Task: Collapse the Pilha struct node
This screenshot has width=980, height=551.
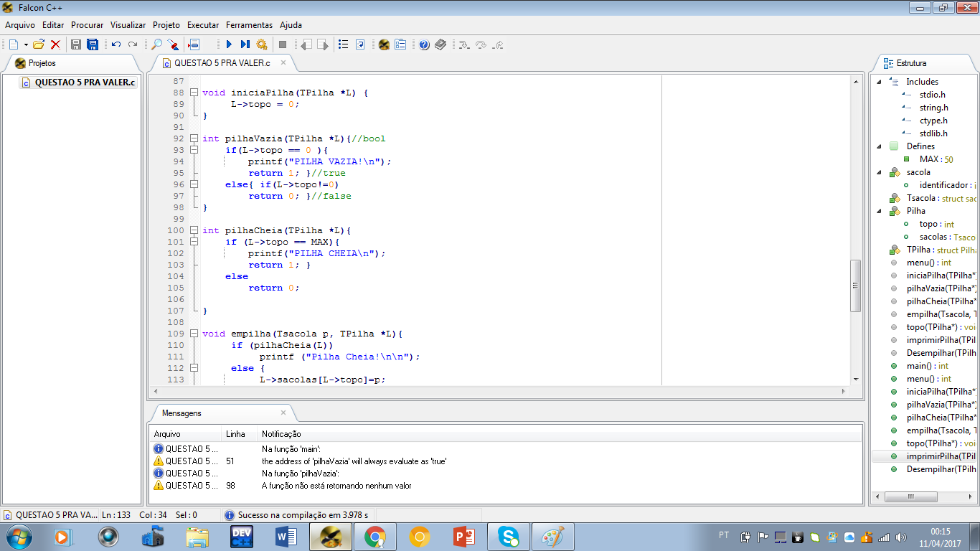Action: pos(879,210)
